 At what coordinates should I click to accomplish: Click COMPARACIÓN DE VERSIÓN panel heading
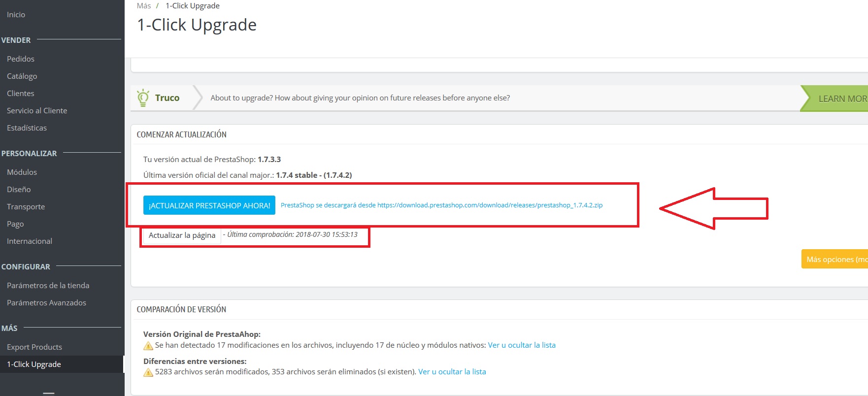[181, 309]
